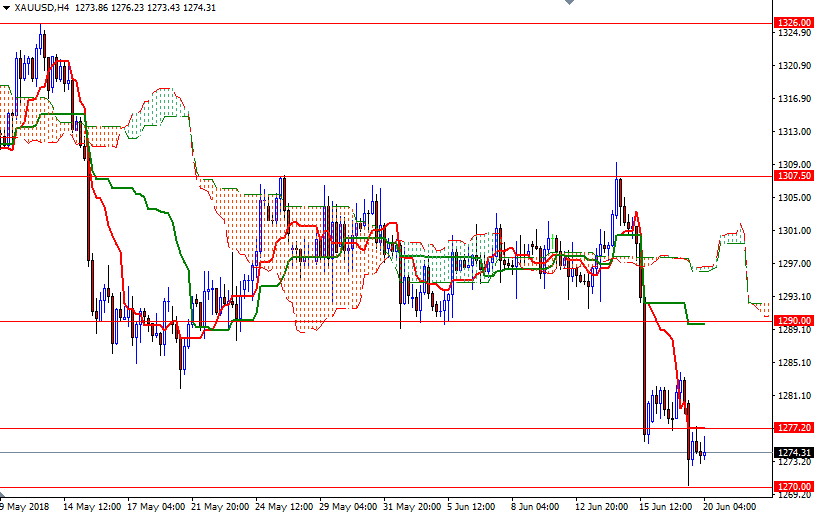
Task: Select the 1270.00 red price level label
Action: pyautogui.click(x=794, y=486)
